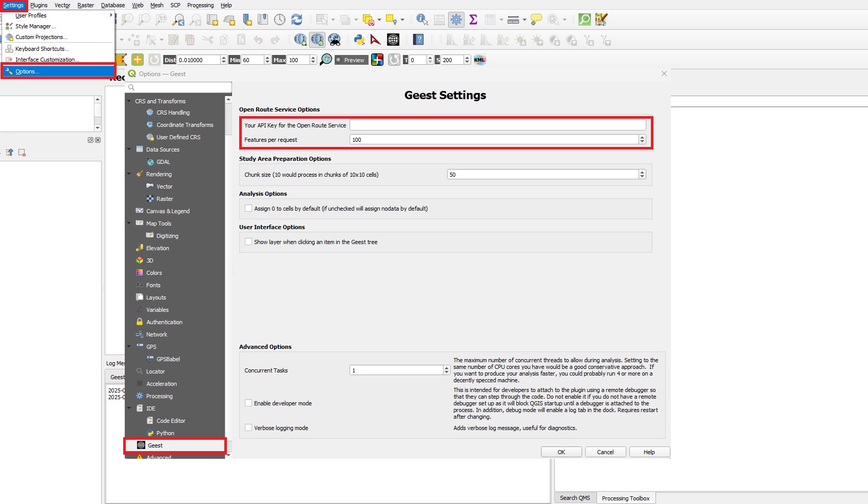This screenshot has height=504, width=868.
Task: Switch to the Processing Toolbox tab
Action: [626, 498]
